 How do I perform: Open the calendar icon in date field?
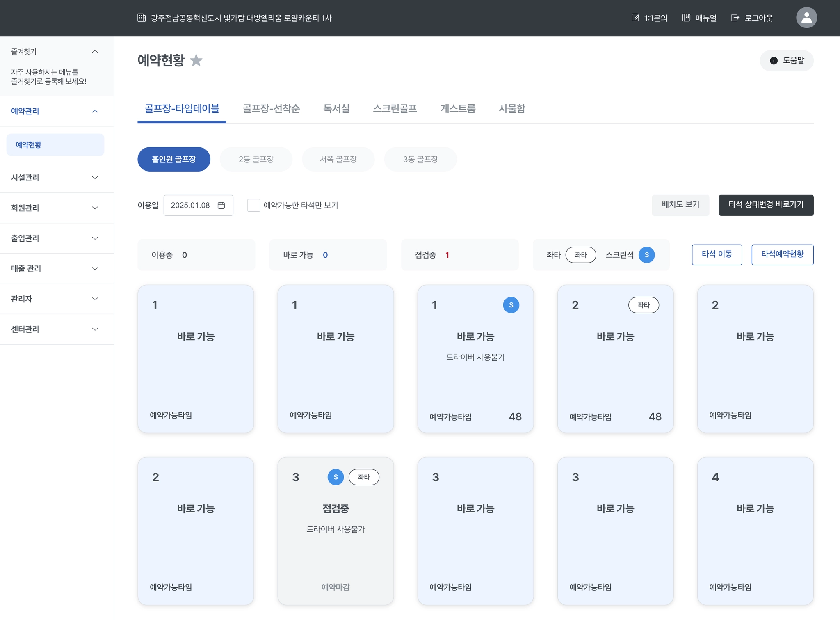point(221,205)
